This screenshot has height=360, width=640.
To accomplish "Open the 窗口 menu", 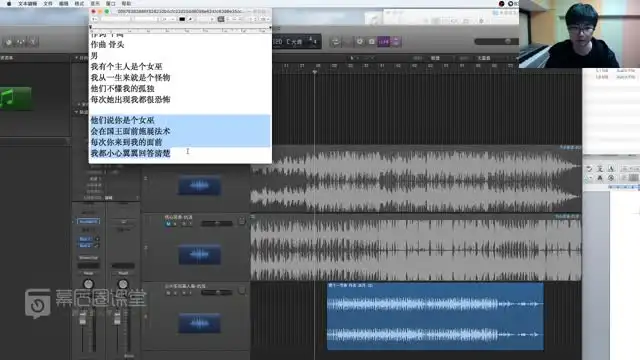I will coord(110,3).
